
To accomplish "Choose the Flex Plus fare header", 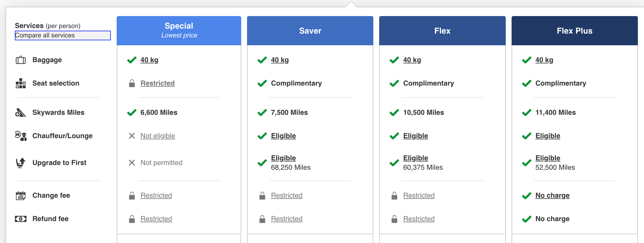I will [x=574, y=31].
